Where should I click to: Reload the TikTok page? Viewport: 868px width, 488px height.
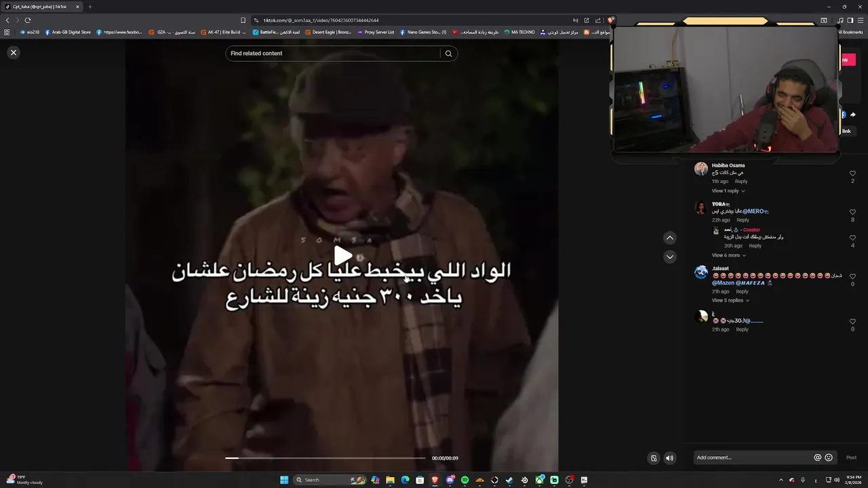pyautogui.click(x=28, y=20)
